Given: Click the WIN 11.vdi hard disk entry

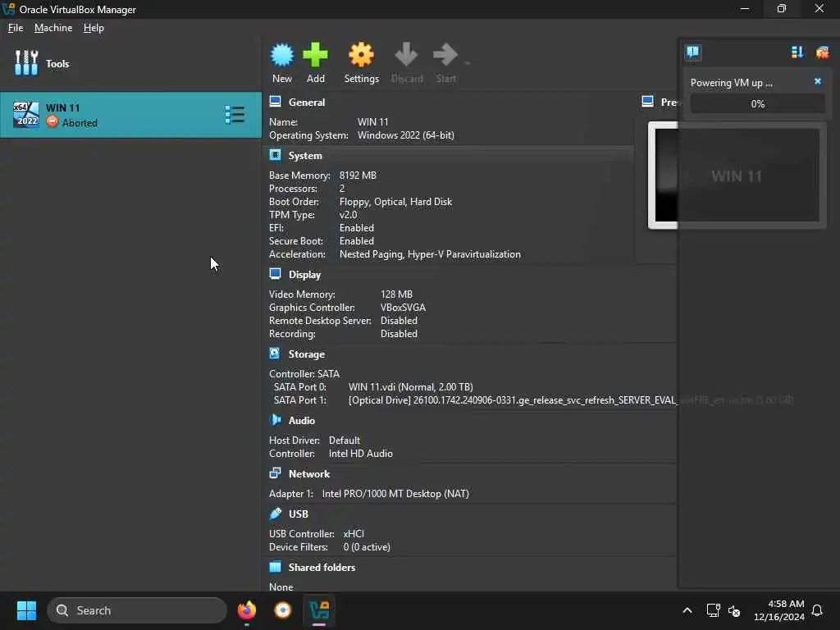Looking at the screenshot, I should tap(410, 387).
